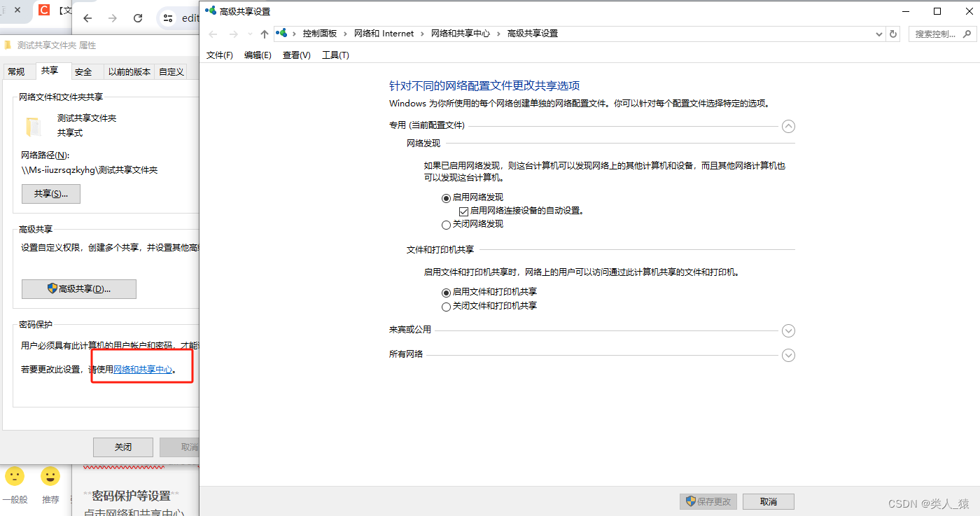The height and width of the screenshot is (516, 980).
Task: Switch to 常规 tab in properties dialog
Action: [17, 71]
